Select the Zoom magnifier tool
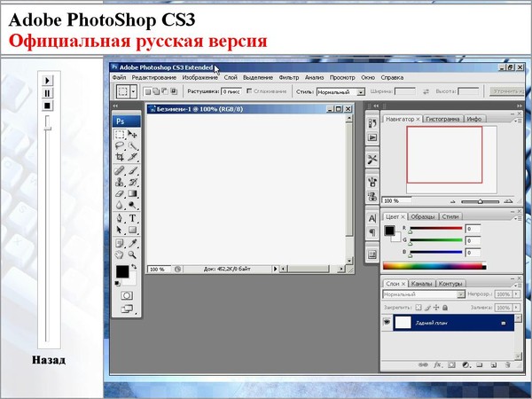Viewport: 532px width, 399px height. [x=132, y=254]
